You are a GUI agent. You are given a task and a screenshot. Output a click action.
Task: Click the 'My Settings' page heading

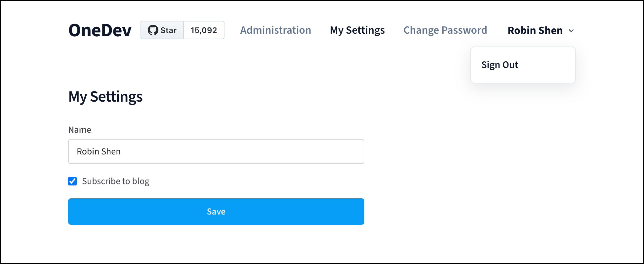click(x=105, y=97)
